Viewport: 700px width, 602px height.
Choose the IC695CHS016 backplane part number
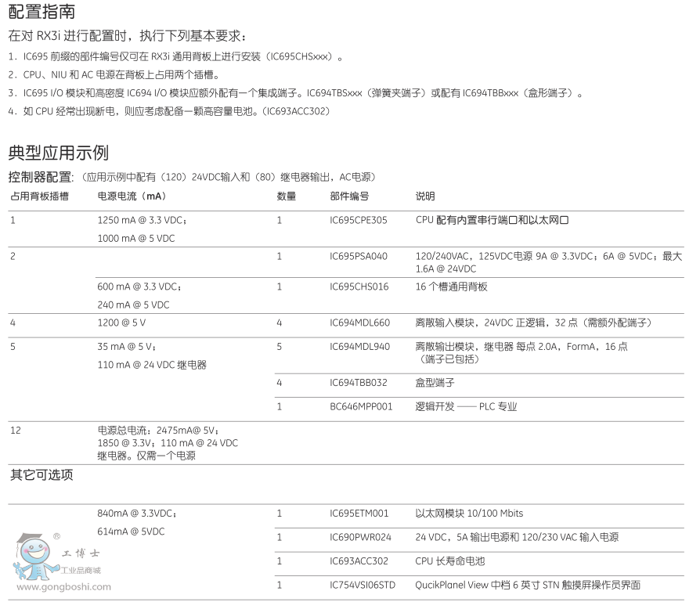359,287
